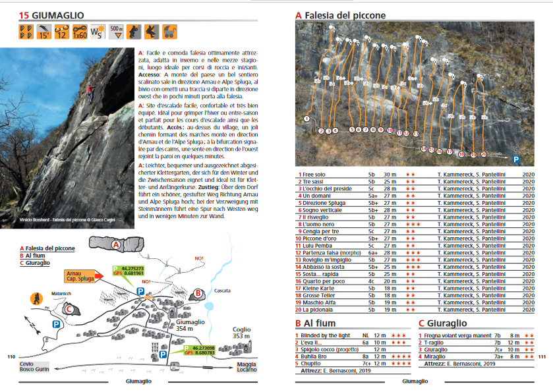
Task: Click the bus stop icon on the bottom road
Action: tap(175, 366)
